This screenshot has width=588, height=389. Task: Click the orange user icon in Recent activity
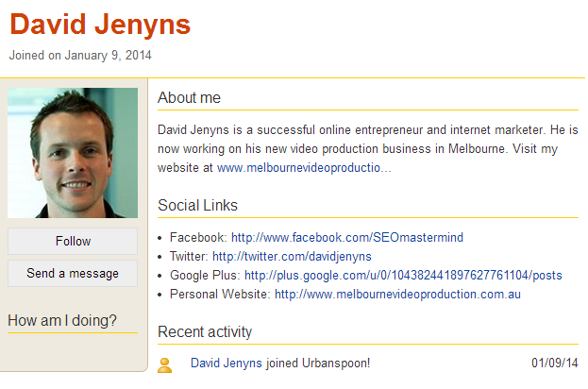tap(164, 365)
